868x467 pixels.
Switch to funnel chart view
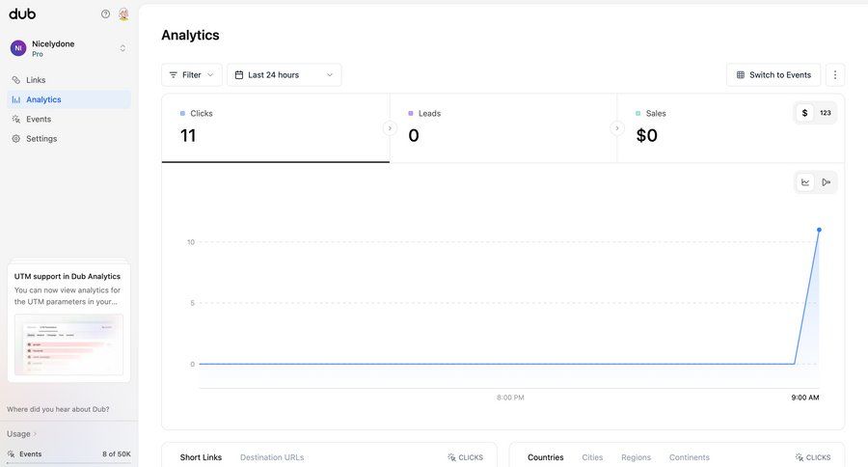tap(826, 182)
